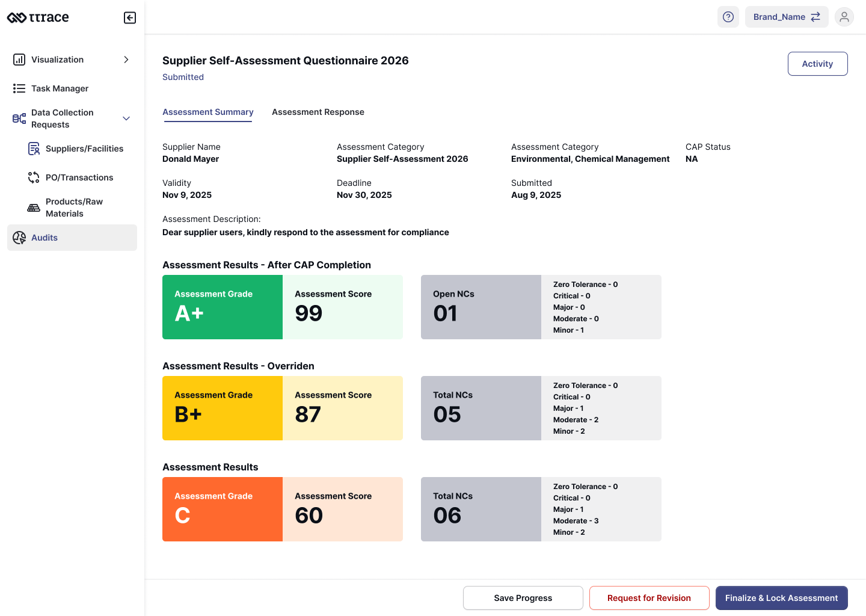Click 'Assessment Results - Overriden' heading

[238, 366]
